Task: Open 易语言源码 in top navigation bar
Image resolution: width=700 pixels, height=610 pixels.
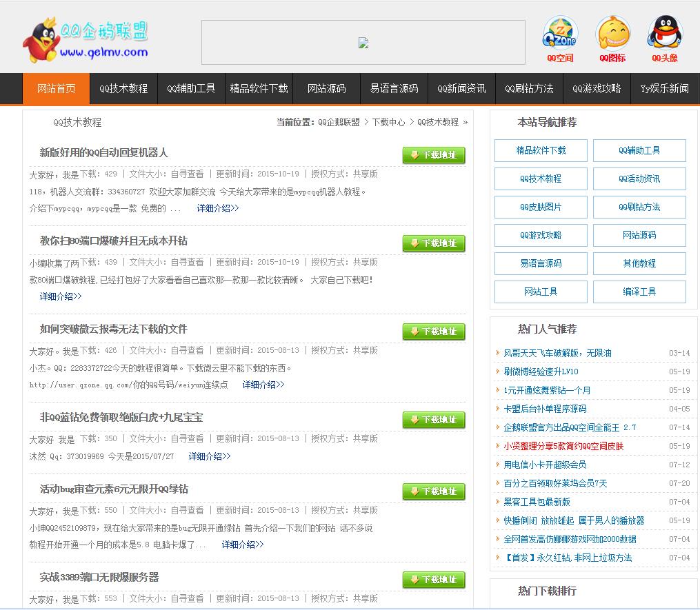Action: coord(394,88)
